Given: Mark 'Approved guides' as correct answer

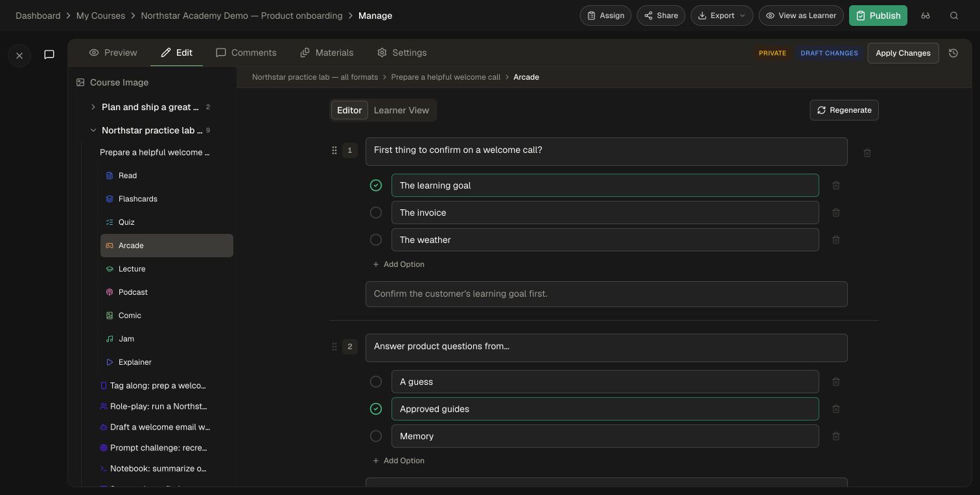Looking at the screenshot, I should click(x=376, y=409).
